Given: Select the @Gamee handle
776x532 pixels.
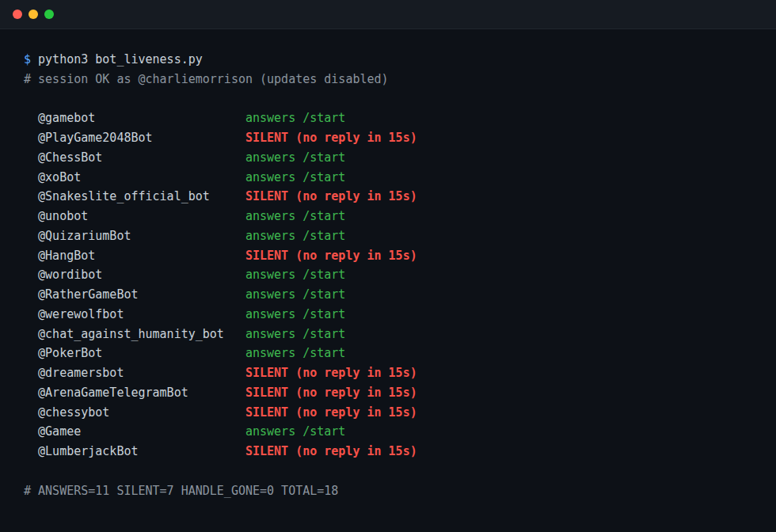Looking at the screenshot, I should pyautogui.click(x=59, y=431).
